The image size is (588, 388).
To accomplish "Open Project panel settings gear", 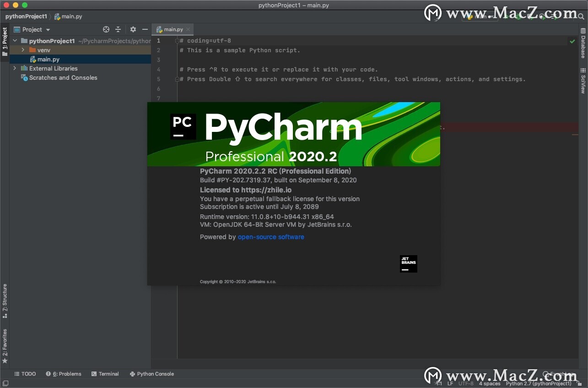I will point(133,29).
